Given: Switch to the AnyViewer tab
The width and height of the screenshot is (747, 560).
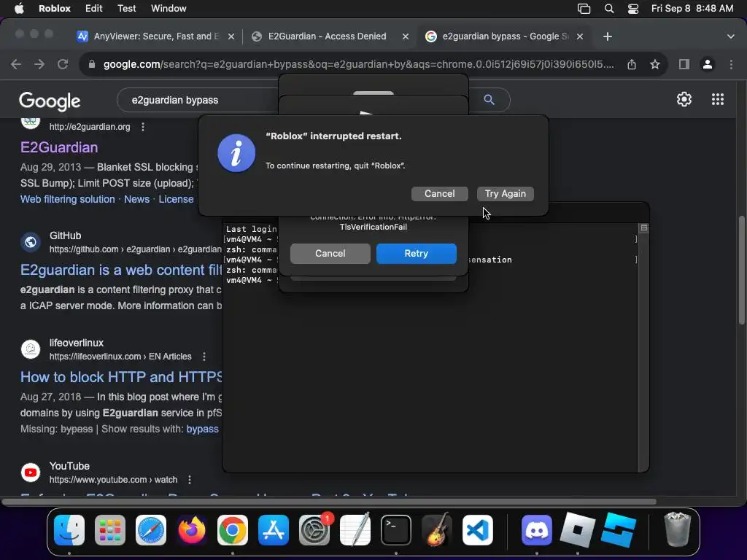Looking at the screenshot, I should click(x=156, y=36).
